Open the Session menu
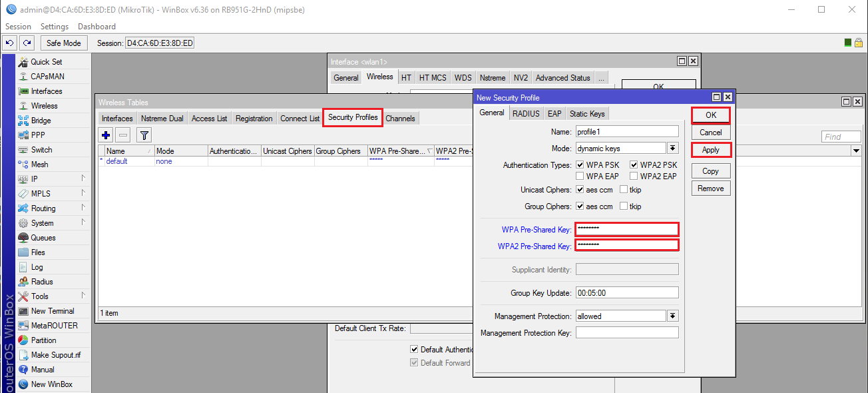Viewport: 868px width, 393px height. click(17, 26)
